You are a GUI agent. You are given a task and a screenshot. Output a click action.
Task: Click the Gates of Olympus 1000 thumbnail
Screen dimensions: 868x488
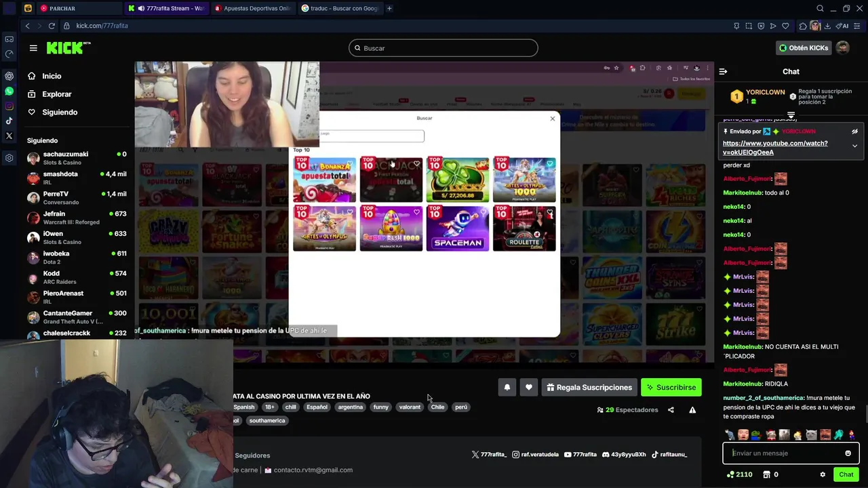[524, 180]
